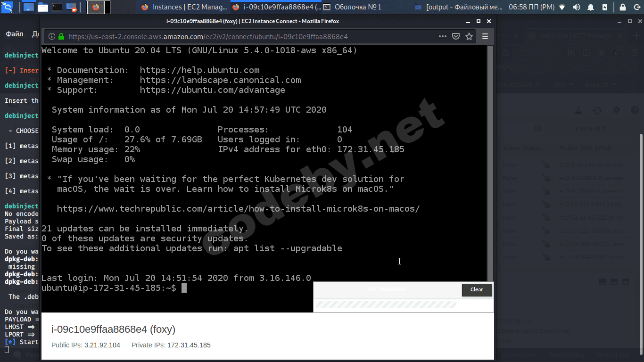Open the Firefox hamburger menu
The image size is (644, 362).
click(485, 36)
